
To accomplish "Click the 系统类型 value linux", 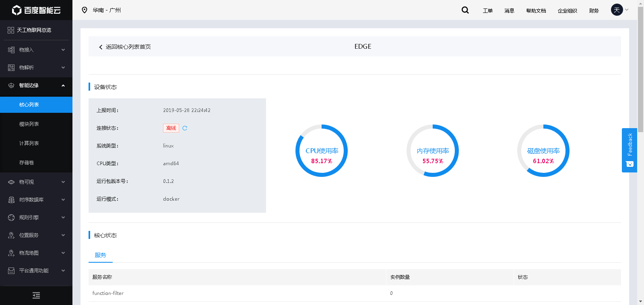I will point(168,146).
